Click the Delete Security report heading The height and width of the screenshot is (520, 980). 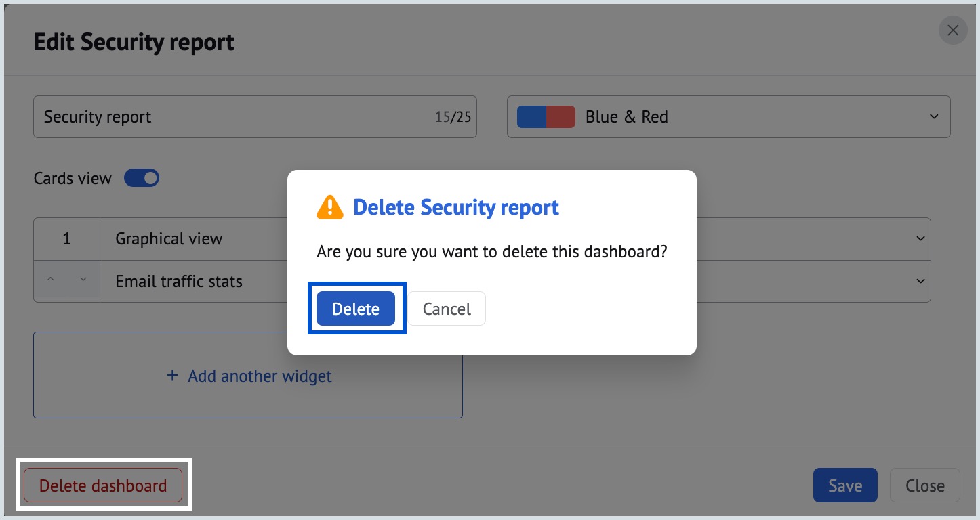[x=456, y=207]
